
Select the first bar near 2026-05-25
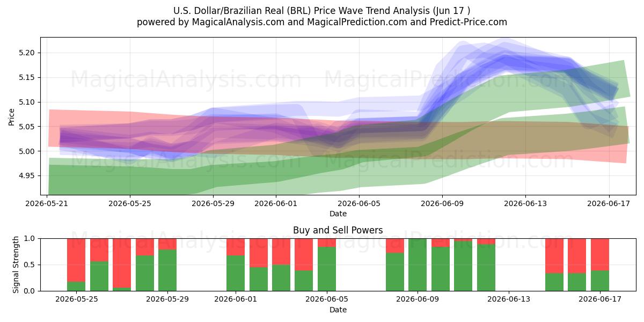tap(76, 265)
